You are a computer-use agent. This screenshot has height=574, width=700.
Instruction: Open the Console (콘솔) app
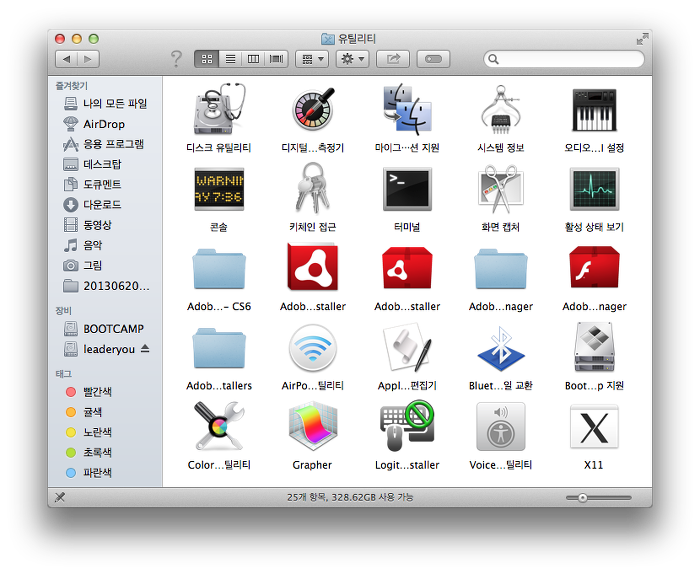[x=219, y=189]
